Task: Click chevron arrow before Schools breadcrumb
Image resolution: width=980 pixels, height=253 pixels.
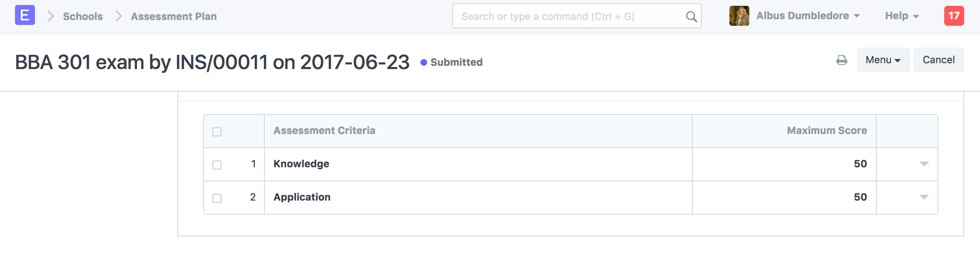Action: click(x=51, y=16)
